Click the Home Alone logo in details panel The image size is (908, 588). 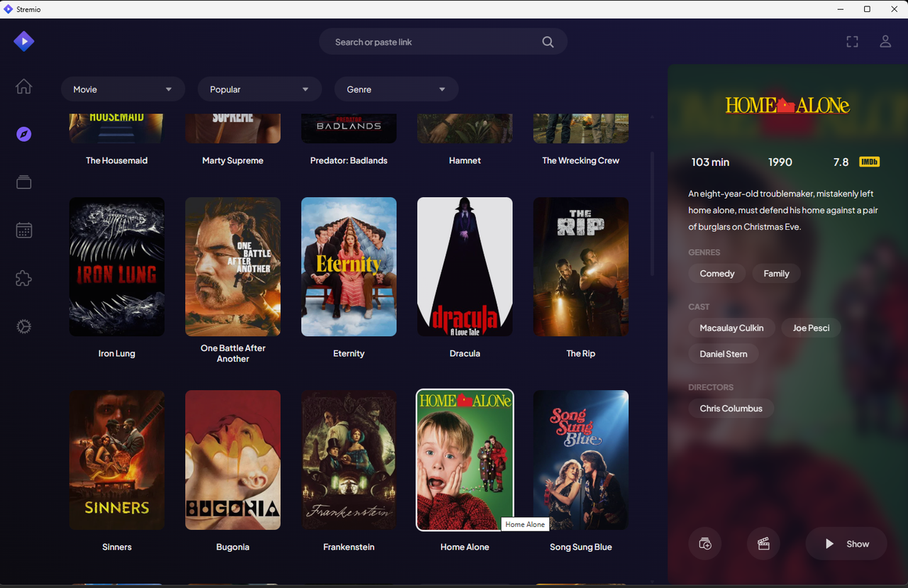pyautogui.click(x=787, y=106)
